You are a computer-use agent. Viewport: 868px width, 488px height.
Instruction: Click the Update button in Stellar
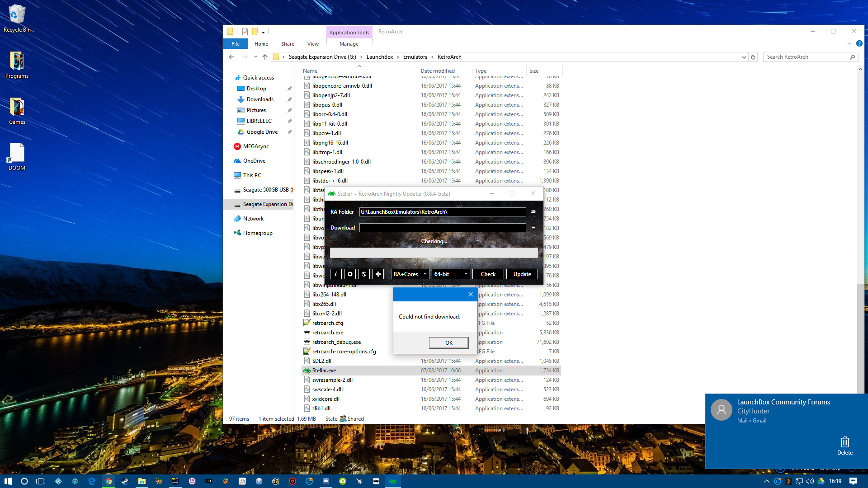[522, 274]
